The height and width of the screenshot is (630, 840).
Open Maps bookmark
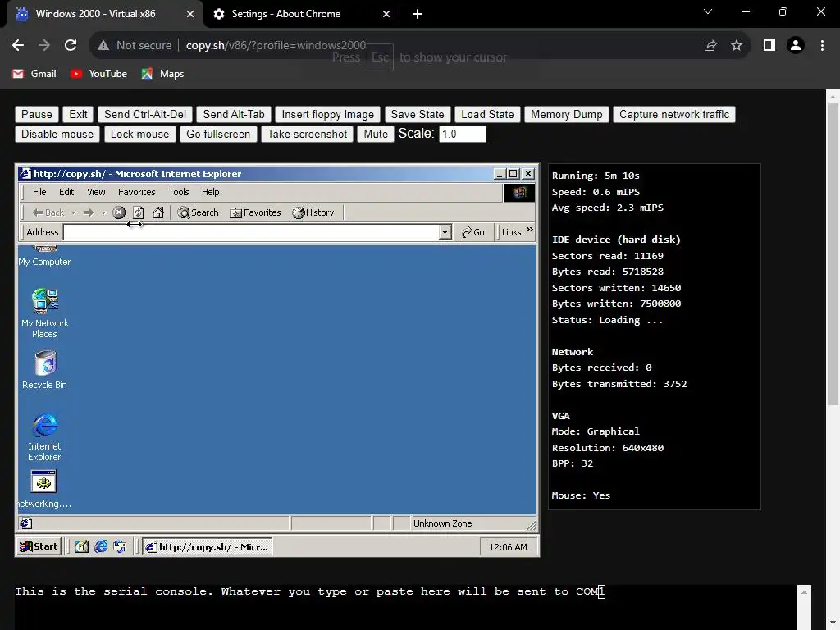coord(162,74)
